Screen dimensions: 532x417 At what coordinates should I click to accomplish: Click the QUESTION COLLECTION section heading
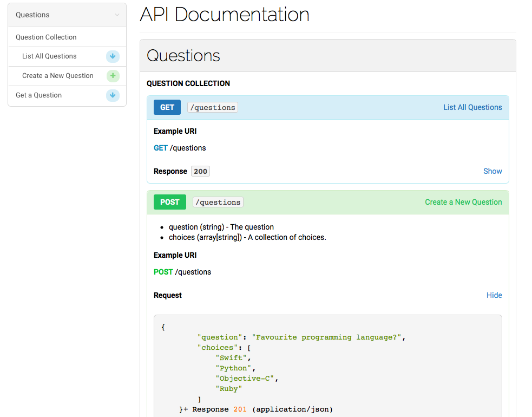pyautogui.click(x=188, y=83)
